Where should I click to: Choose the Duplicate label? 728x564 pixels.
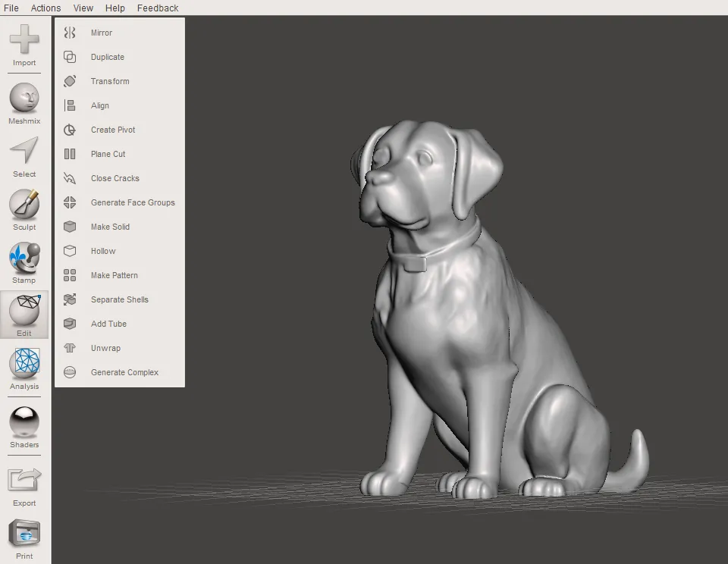pos(107,57)
